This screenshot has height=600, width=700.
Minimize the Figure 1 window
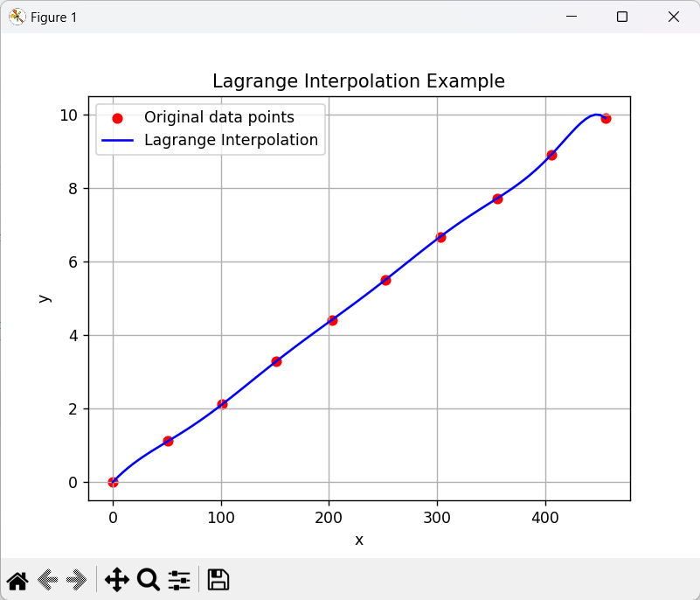(572, 17)
